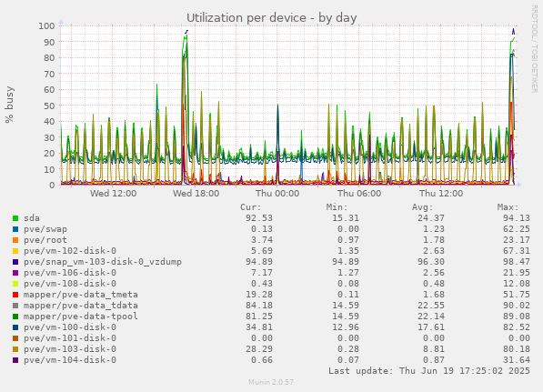Click the 'Wed 12:00' time axis label

tap(114, 193)
